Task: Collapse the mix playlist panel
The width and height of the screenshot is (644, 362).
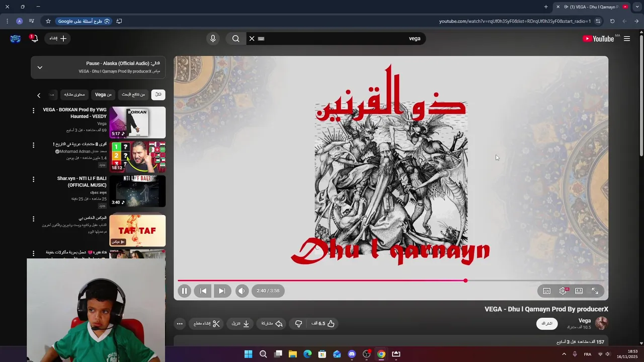Action: pos(40,67)
